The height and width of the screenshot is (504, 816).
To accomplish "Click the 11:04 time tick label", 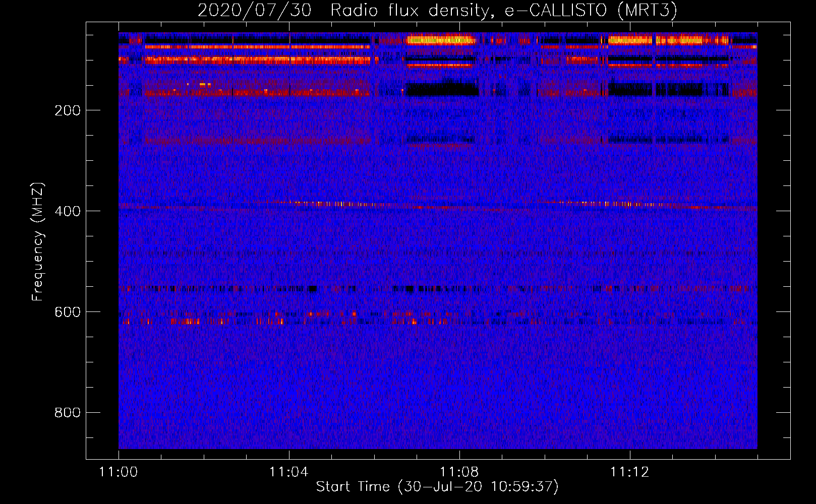I will coord(288,472).
